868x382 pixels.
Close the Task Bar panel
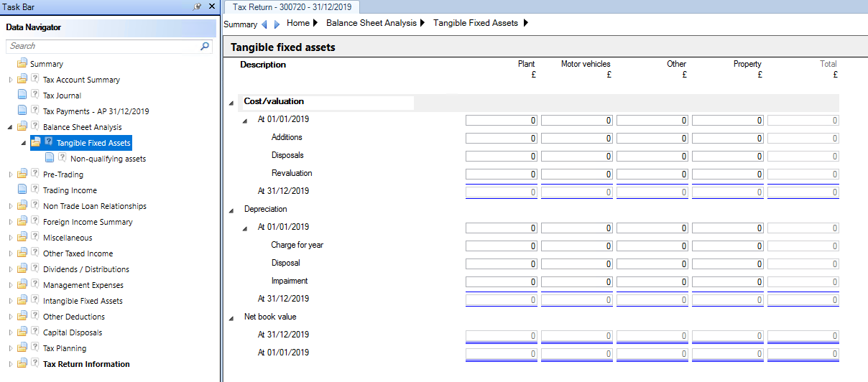tap(211, 6)
